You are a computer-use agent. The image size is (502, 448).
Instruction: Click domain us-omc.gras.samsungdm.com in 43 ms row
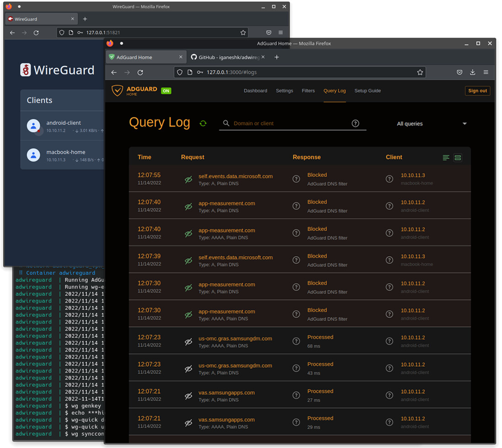coord(235,366)
